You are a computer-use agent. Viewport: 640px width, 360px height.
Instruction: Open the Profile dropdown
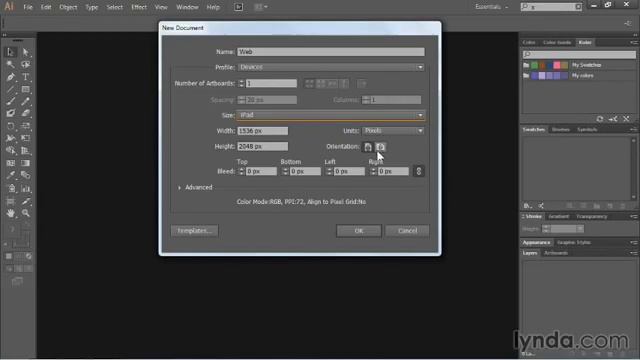(x=331, y=67)
